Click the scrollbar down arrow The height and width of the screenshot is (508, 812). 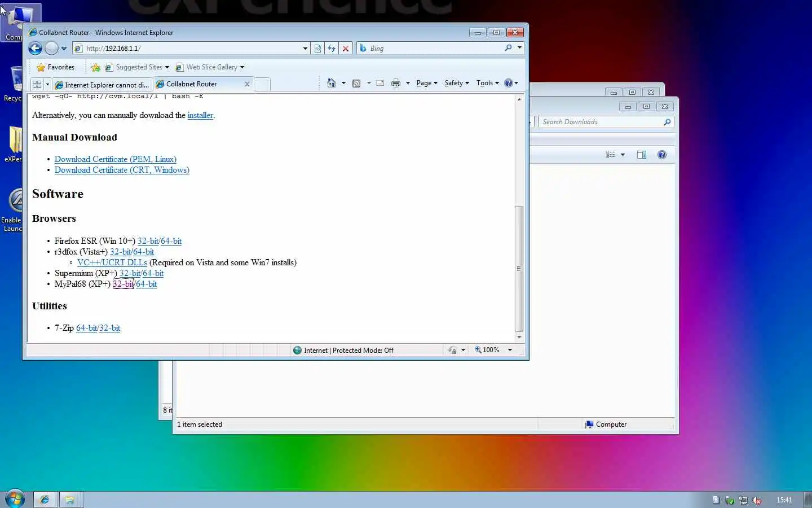[x=519, y=338]
